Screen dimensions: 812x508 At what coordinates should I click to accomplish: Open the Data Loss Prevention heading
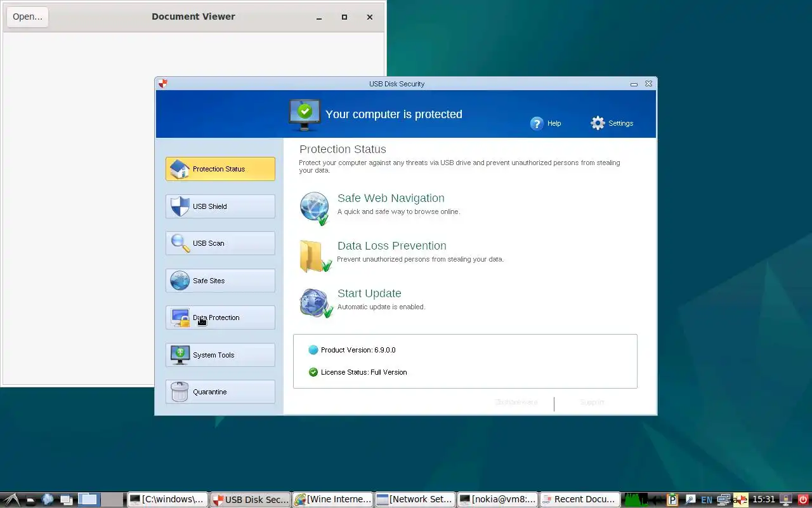point(391,246)
